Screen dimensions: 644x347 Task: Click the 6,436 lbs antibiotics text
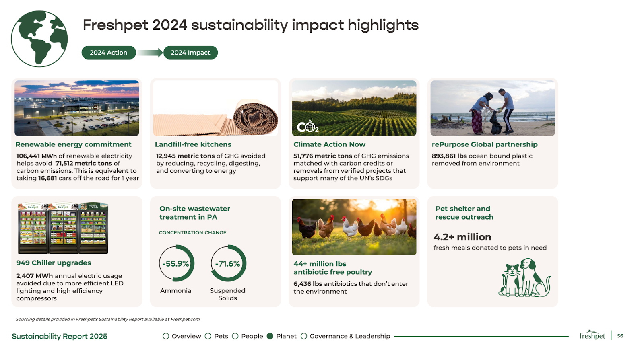click(x=351, y=287)
